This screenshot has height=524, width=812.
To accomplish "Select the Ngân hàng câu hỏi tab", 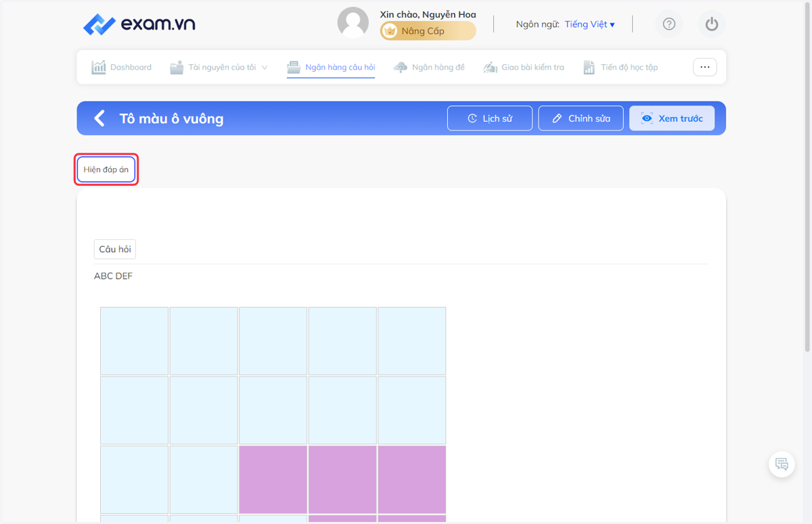I will point(331,67).
